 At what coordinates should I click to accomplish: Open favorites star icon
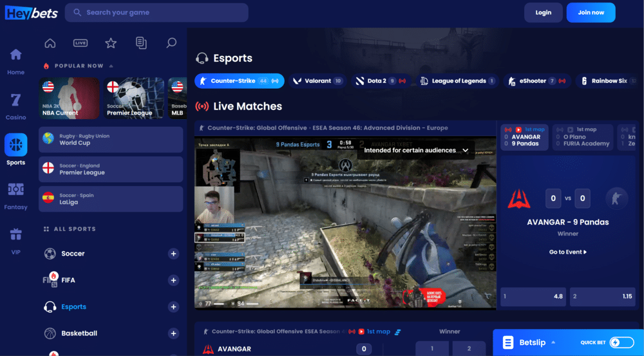111,43
